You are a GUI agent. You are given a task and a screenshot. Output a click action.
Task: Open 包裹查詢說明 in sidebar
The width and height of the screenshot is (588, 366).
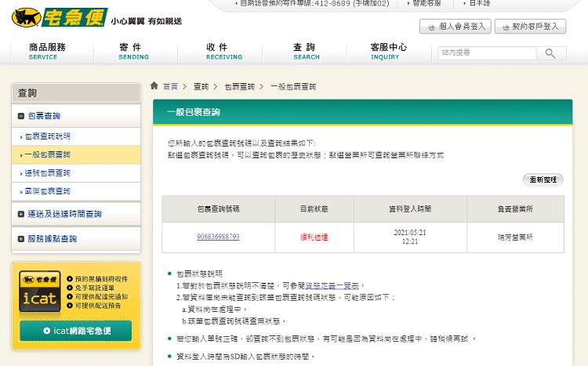48,136
